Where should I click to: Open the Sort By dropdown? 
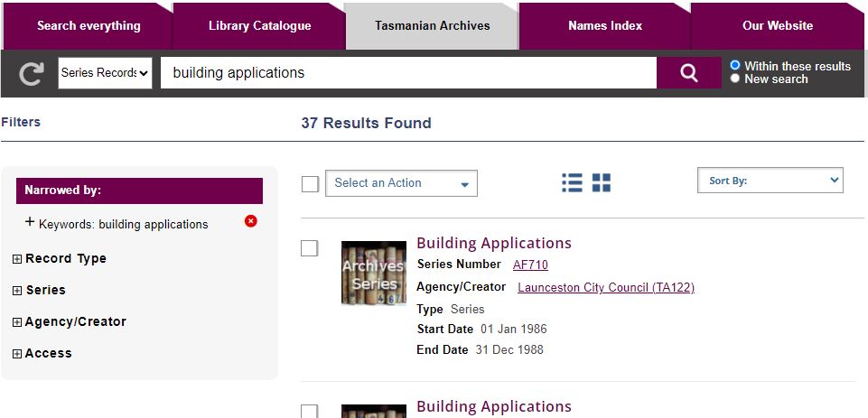pyautogui.click(x=770, y=181)
